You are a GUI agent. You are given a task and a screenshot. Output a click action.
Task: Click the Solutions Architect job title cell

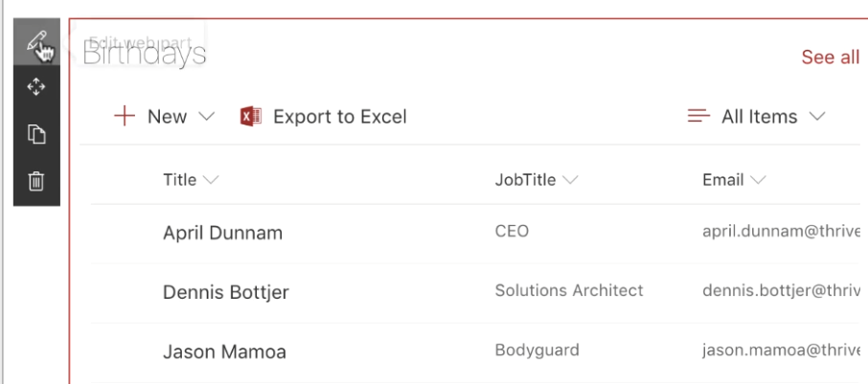(x=569, y=290)
